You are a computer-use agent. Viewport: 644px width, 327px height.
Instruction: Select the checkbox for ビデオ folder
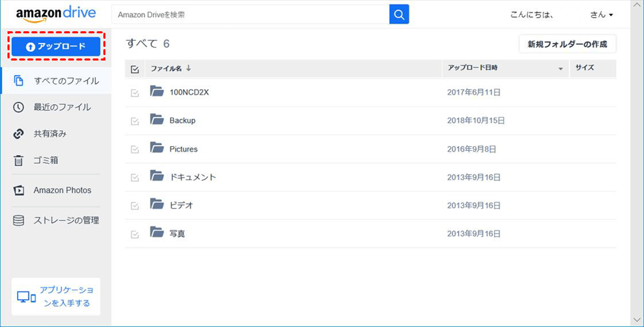(135, 206)
